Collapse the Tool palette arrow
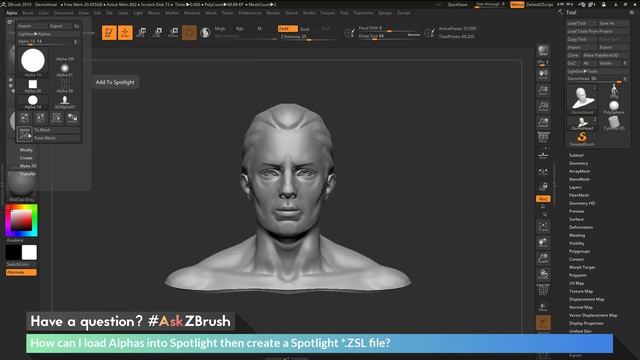 tap(560, 13)
